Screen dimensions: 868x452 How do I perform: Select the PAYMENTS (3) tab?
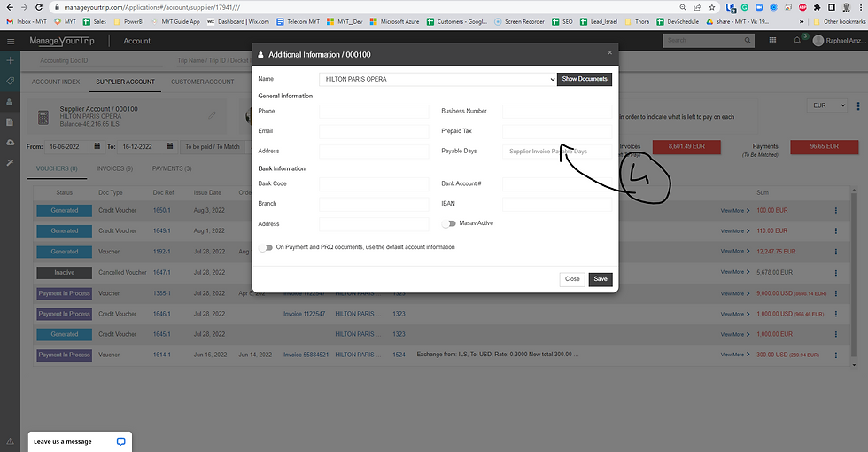coord(172,168)
